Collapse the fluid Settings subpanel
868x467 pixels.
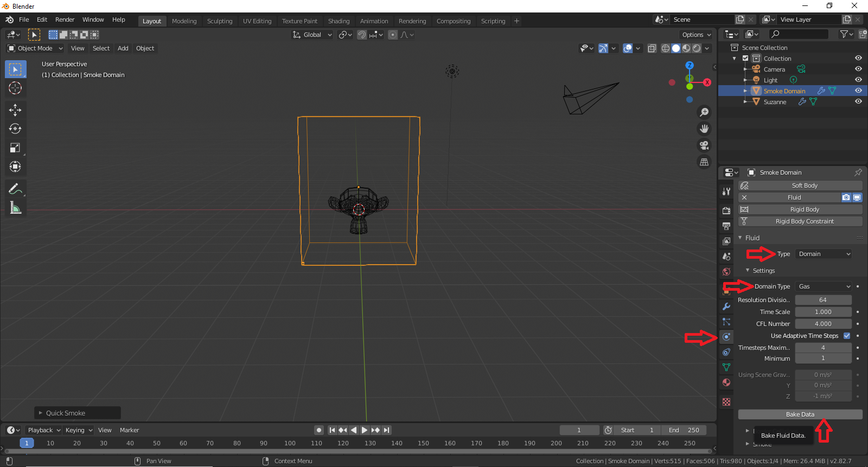pos(748,271)
